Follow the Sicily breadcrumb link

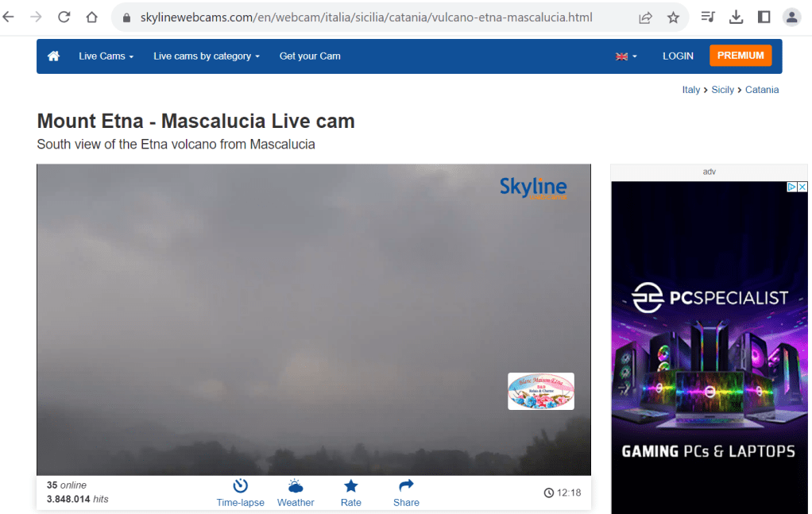722,90
